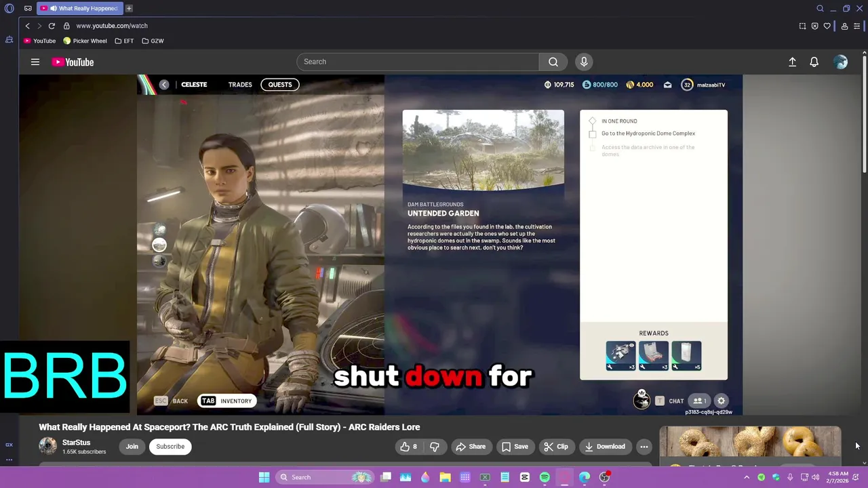Image resolution: width=868 pixels, height=488 pixels.
Task: Open Spotify from the taskbar
Action: [545, 477]
